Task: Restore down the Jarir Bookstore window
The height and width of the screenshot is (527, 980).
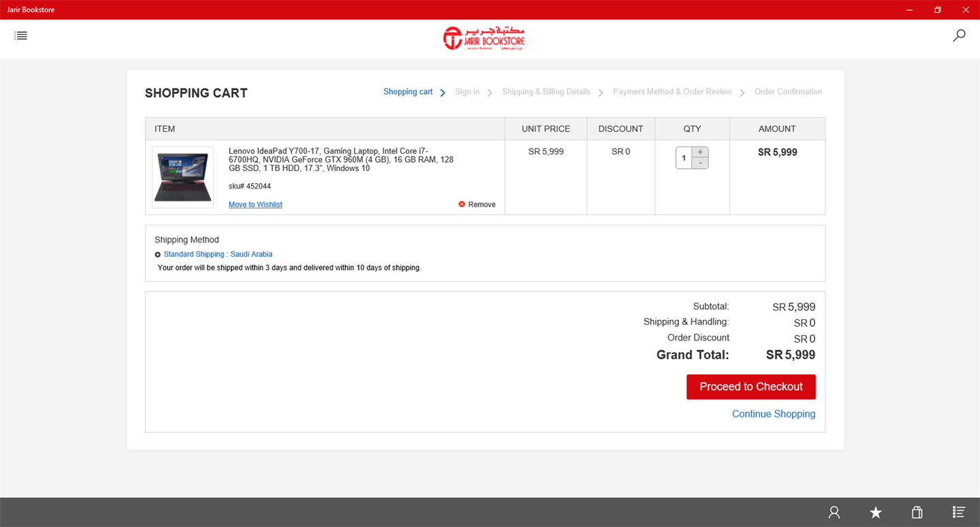Action: coord(938,10)
